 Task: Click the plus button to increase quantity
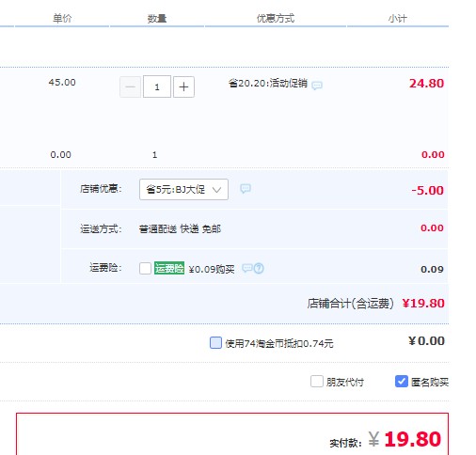click(x=183, y=86)
